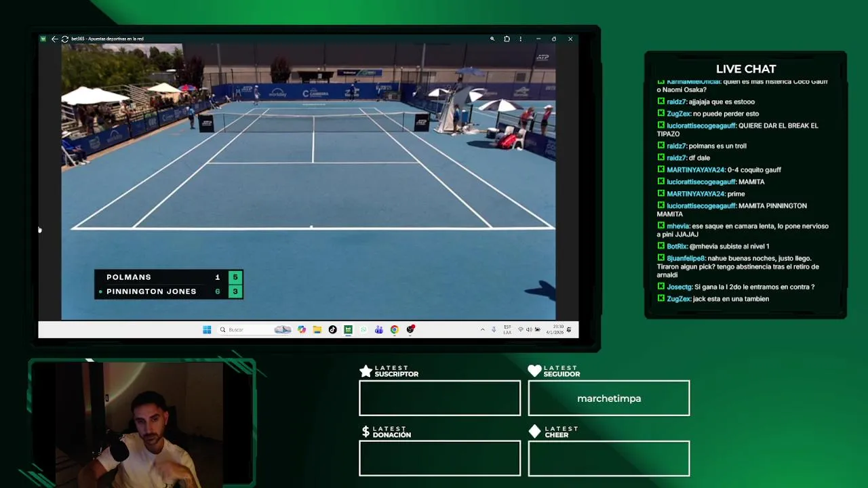Open the three-dot menu of bet365 window
868x488 pixels.
pyautogui.click(x=521, y=39)
